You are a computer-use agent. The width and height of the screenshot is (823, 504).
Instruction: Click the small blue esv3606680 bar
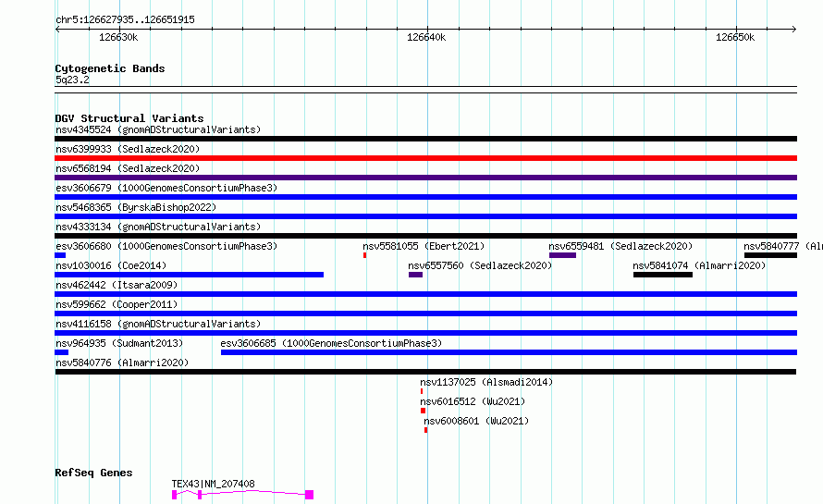click(60, 255)
